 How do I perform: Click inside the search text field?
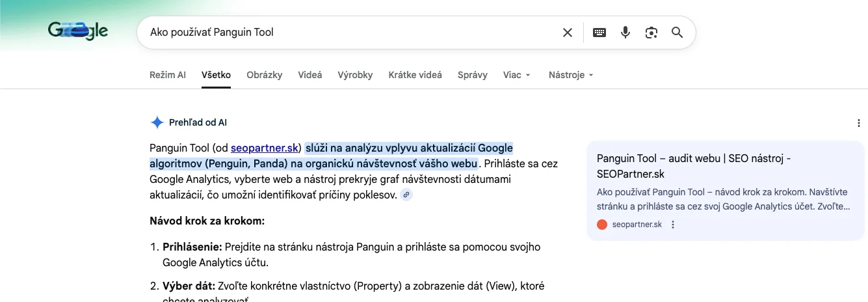click(x=351, y=33)
